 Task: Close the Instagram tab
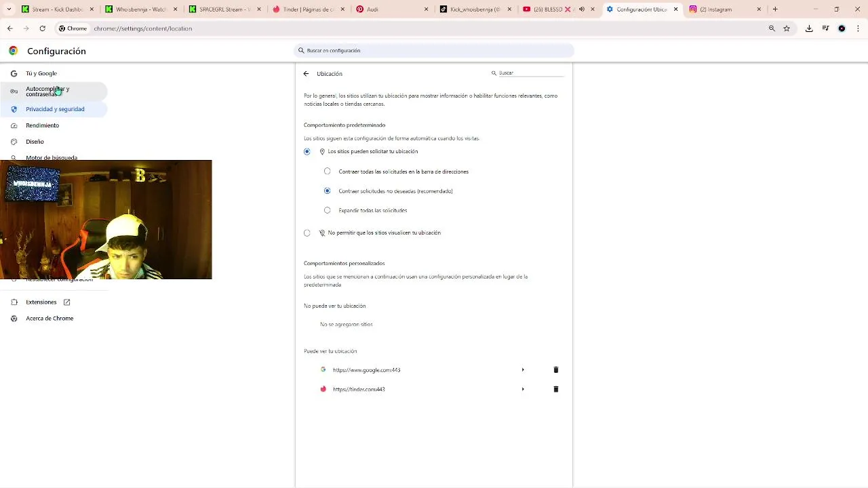759,9
